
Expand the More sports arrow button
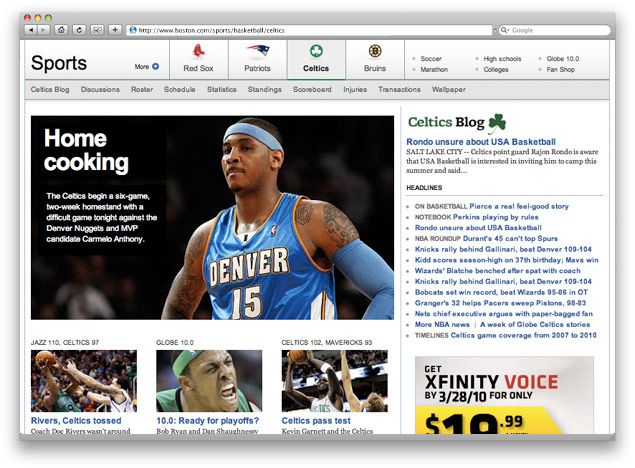click(156, 66)
